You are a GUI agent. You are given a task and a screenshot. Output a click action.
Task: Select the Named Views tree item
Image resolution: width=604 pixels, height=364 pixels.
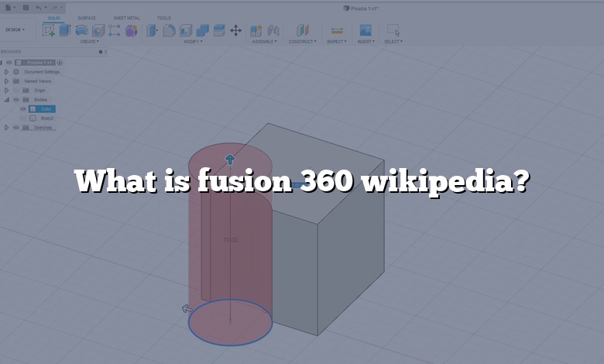37,81
